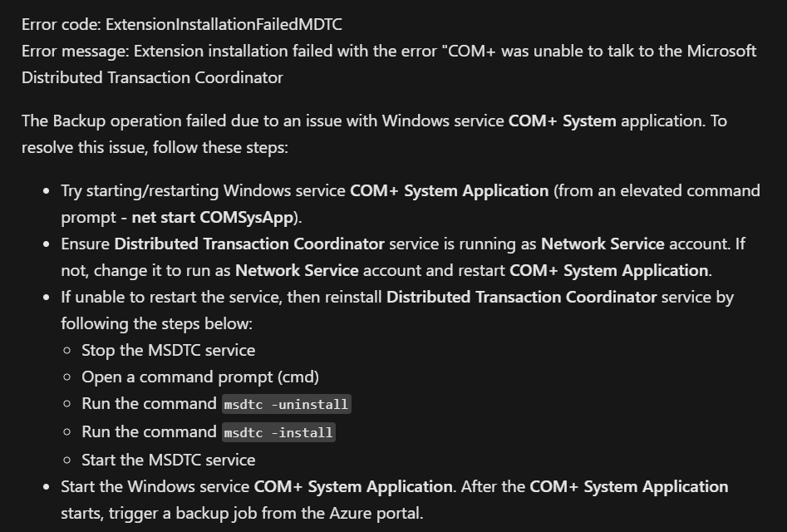Click 'Try starting/restarting Windows service' text
This screenshot has height=532, width=787.
point(203,190)
